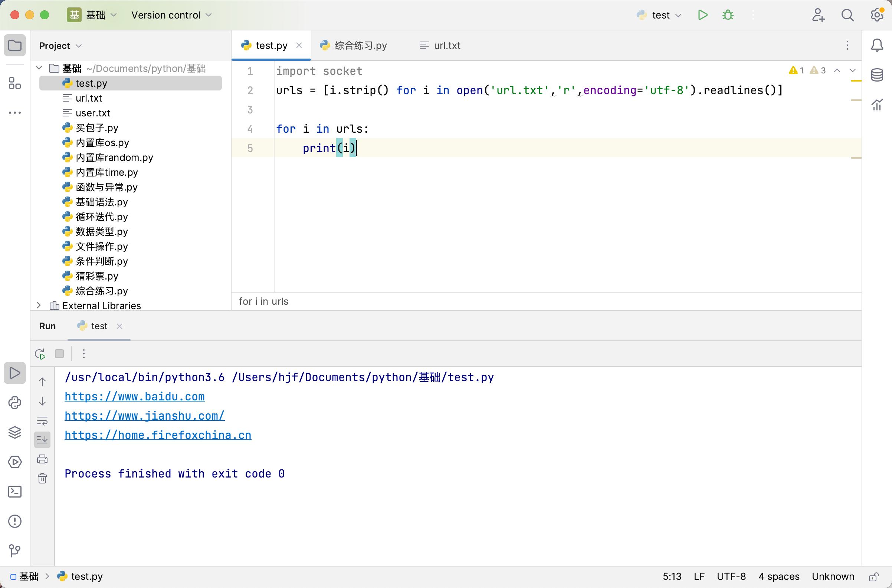Open the test run configuration dropdown
892x588 pixels.
pyautogui.click(x=659, y=15)
